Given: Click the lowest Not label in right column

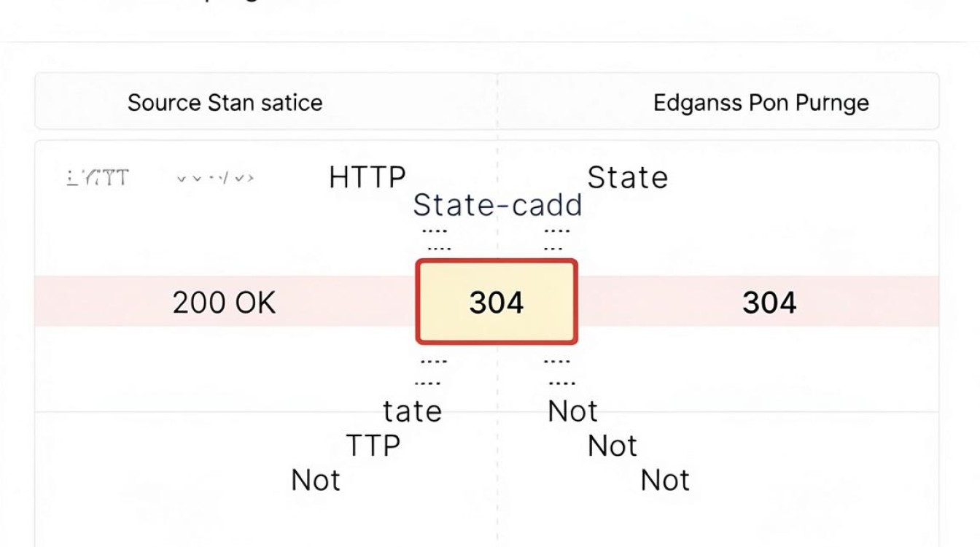Looking at the screenshot, I should click(665, 480).
